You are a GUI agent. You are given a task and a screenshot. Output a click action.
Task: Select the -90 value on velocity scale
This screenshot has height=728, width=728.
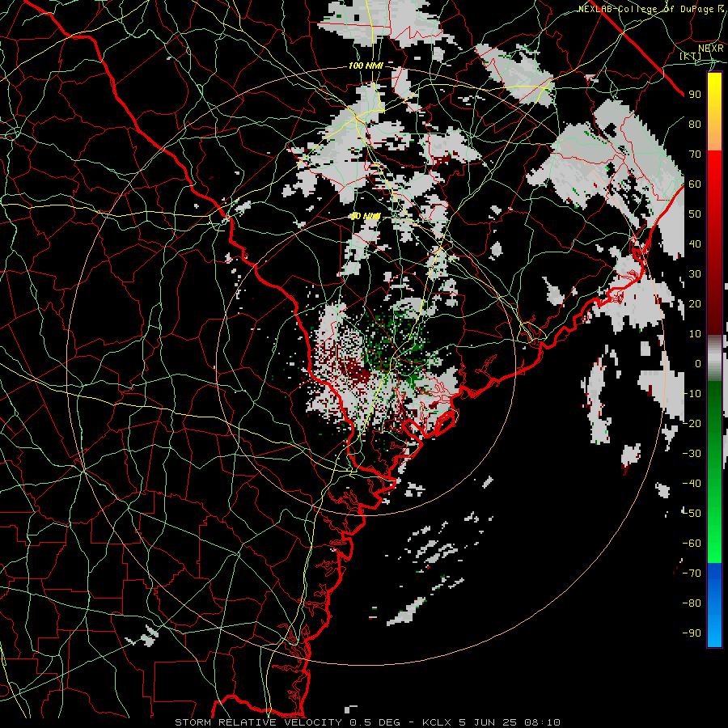pos(692,633)
